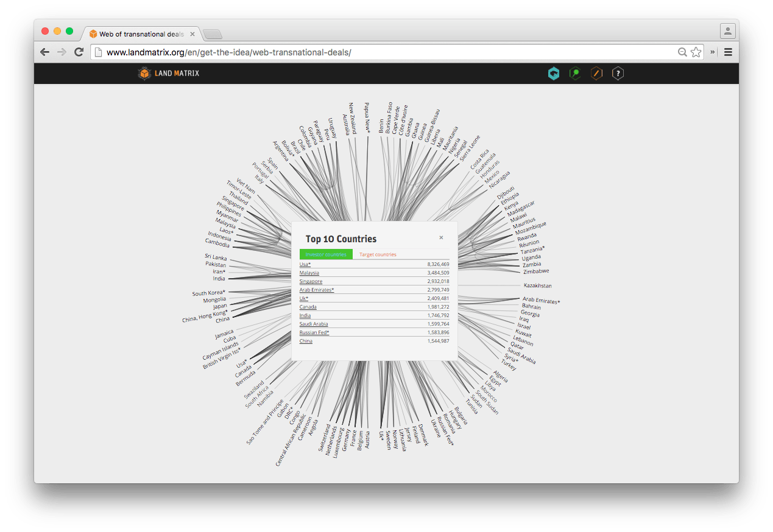Click the orange pencil hexagon icon
Image resolution: width=773 pixels, height=532 pixels.
tap(596, 74)
